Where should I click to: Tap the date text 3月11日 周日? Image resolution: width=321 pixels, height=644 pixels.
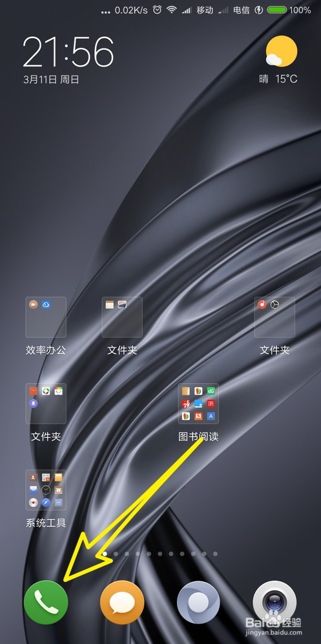51,79
